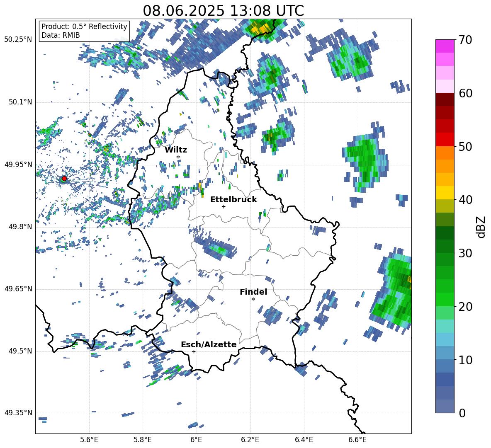Click the Esch/Alzette station cross marker

(x=194, y=351)
